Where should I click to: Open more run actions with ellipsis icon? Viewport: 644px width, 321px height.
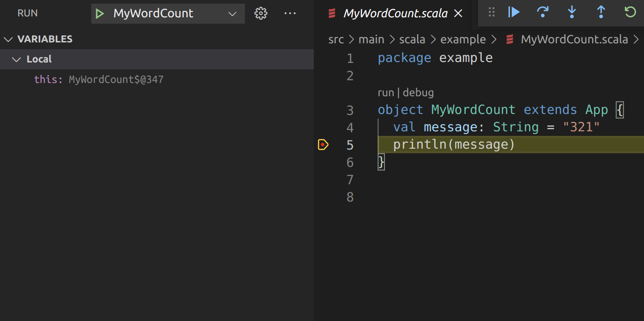point(290,13)
